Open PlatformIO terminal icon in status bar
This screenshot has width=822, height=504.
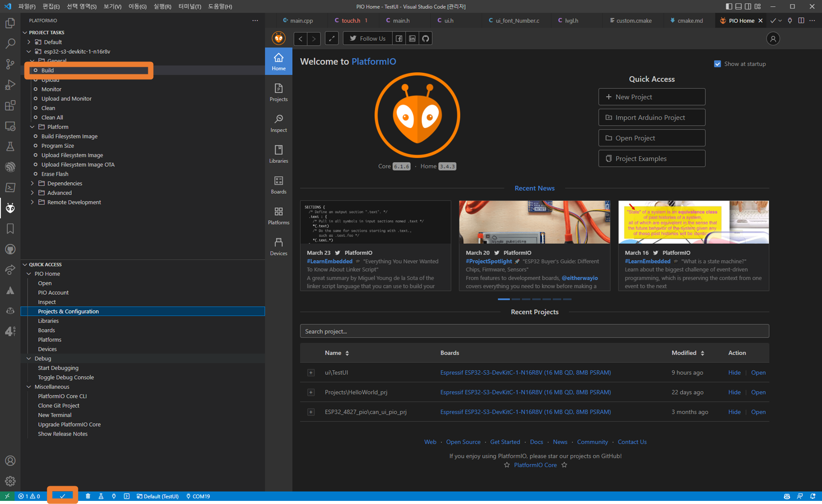[x=127, y=496]
